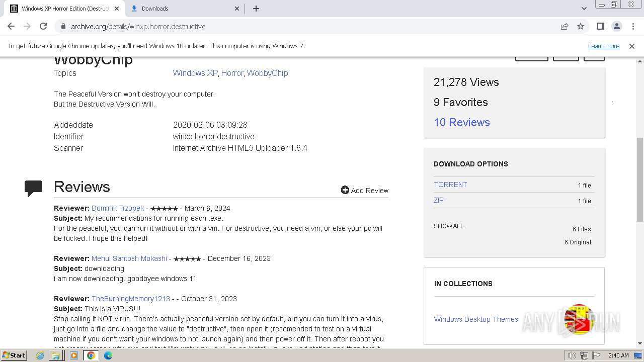
Task: Go forward to the next page
Action: click(27, 26)
